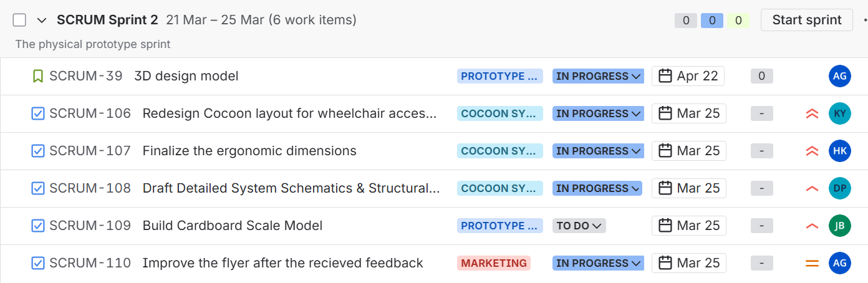The image size is (868, 283).
Task: Open the IN PROGRESS status dropdown for SCRUM-39
Action: click(x=598, y=77)
